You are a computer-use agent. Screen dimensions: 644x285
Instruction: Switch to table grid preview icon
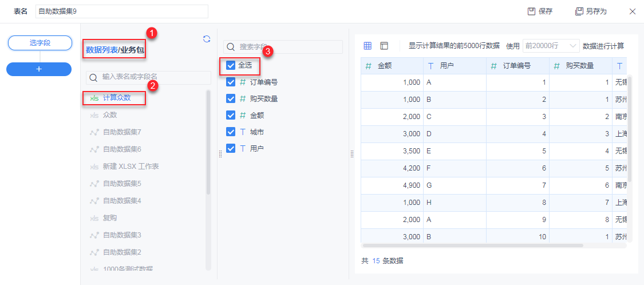368,46
